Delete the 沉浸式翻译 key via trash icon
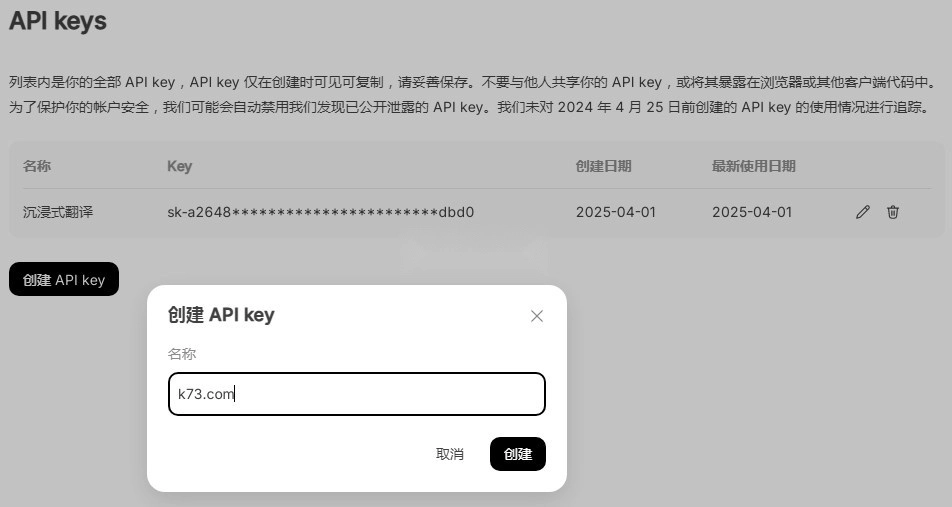Screen dimensions: 952x507 [x=892, y=212]
